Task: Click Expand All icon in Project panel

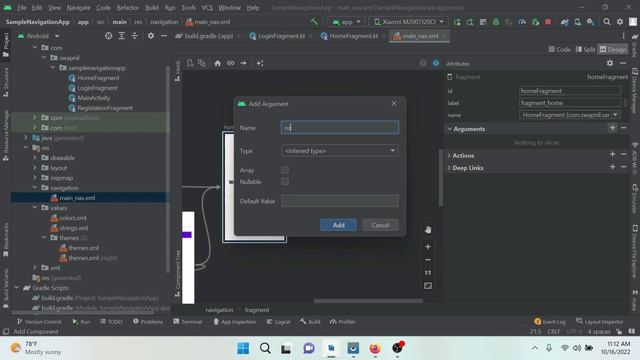Action: tap(122, 36)
